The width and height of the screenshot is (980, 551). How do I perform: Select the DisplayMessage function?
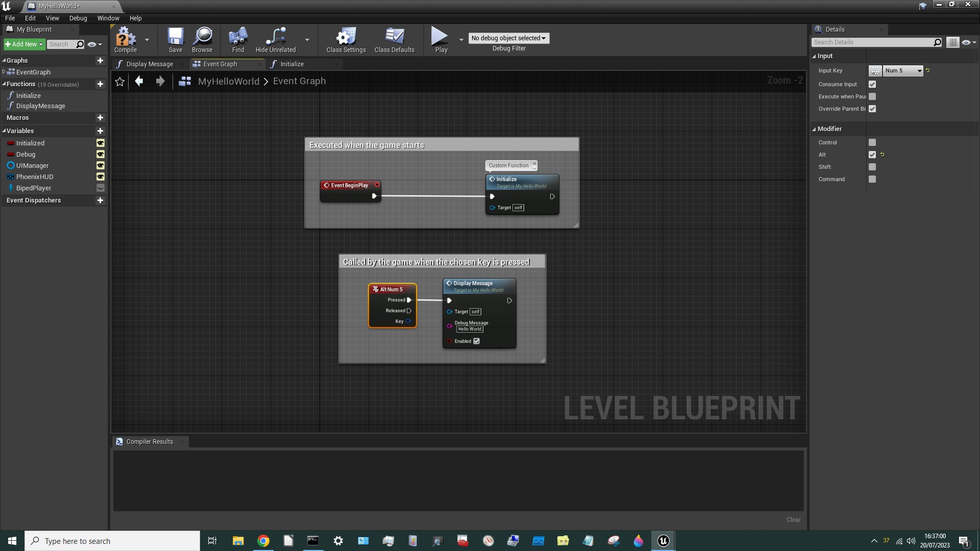(x=41, y=106)
